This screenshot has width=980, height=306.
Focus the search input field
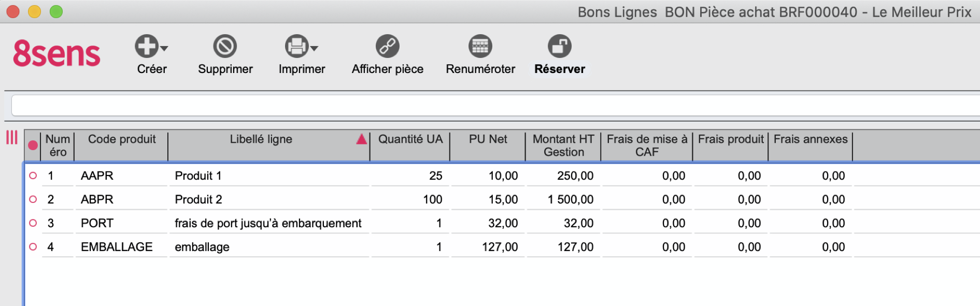point(495,106)
